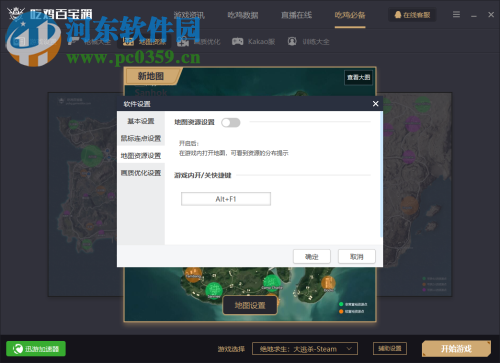The image size is (500, 363).
Task: Confirm settings with the 确定 button
Action: [x=312, y=257]
